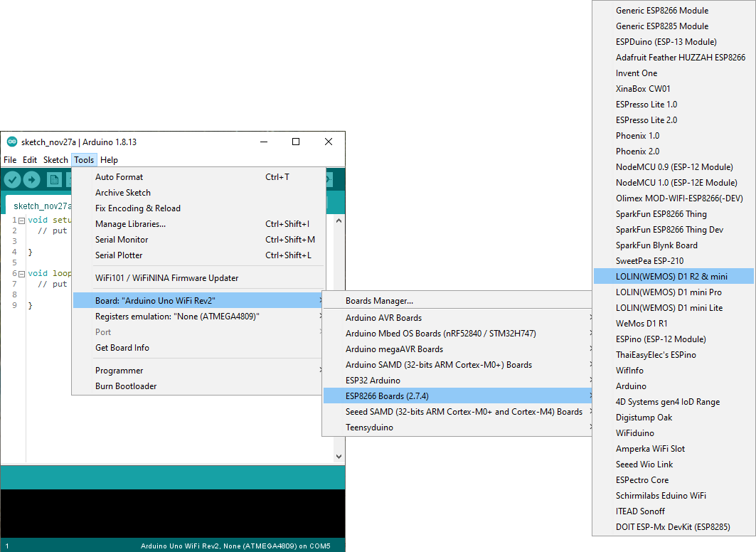The image size is (756, 552).
Task: Expand Seeed SAMD Boards submenu
Action: [x=457, y=412]
